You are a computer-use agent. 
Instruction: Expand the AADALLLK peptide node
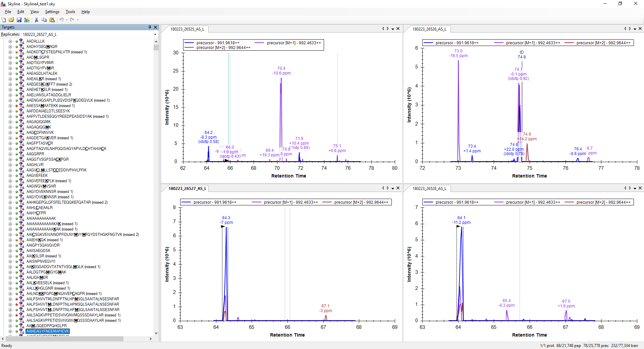coord(10,41)
